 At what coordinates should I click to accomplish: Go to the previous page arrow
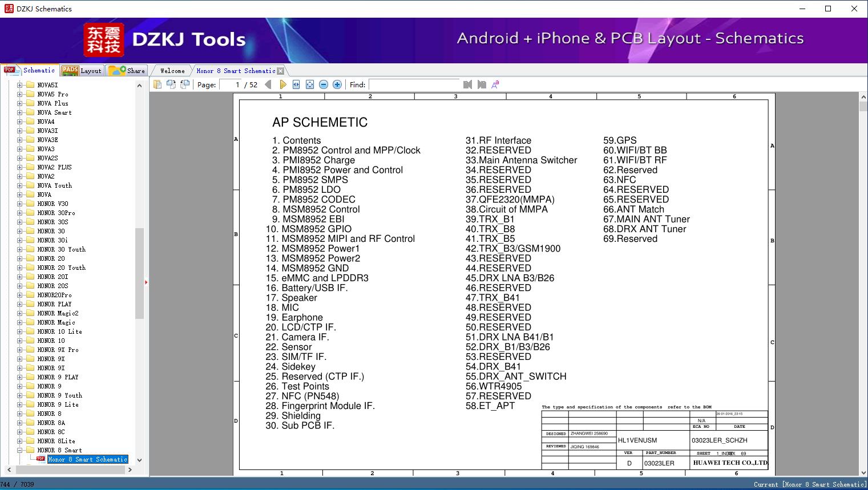268,84
